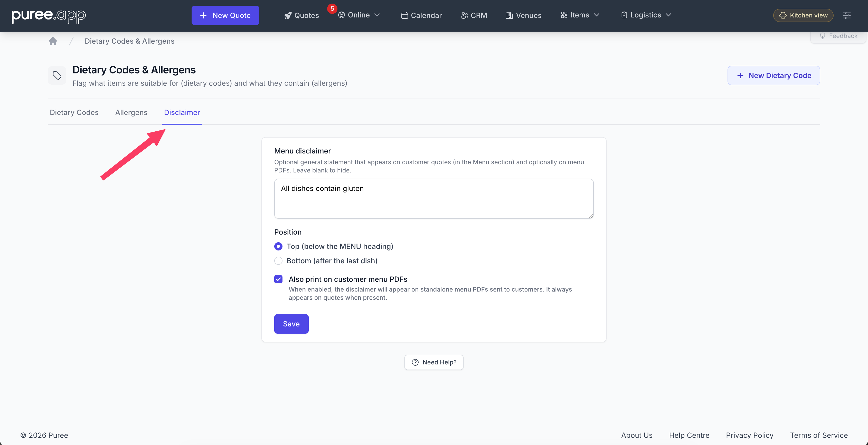
Task: Click the calendar icon in navigation
Action: point(404,15)
